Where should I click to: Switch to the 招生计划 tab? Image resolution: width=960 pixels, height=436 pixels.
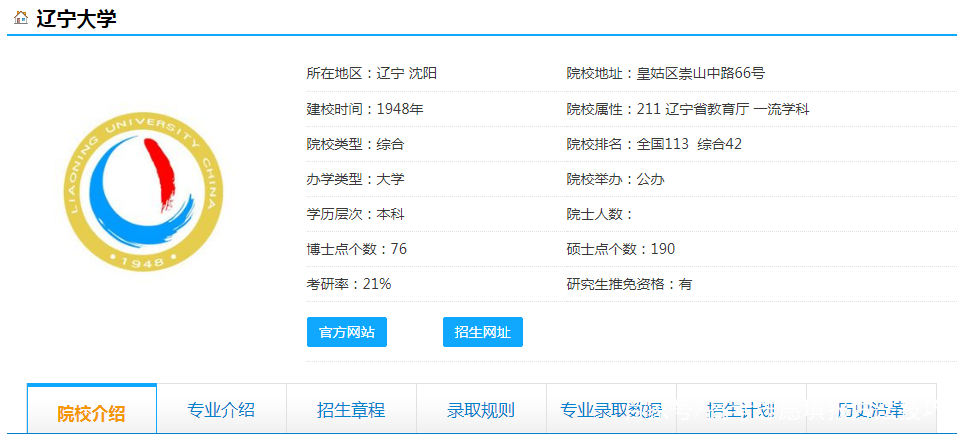741,409
